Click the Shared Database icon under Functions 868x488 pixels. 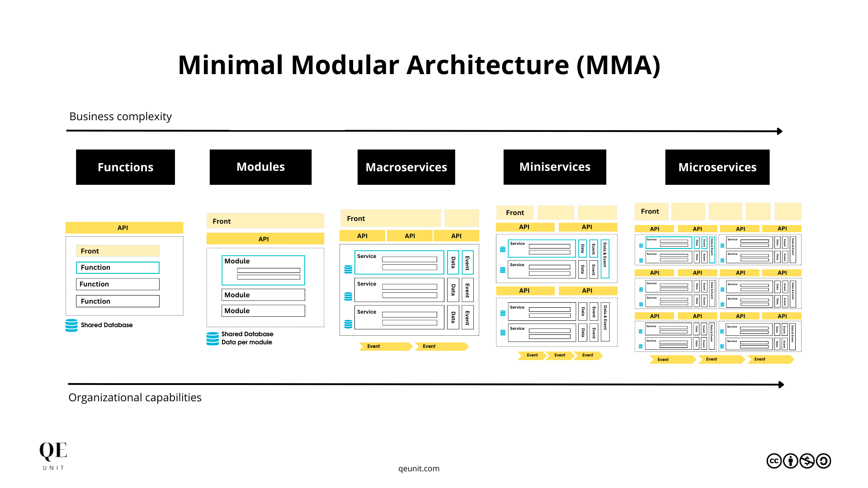pyautogui.click(x=71, y=325)
